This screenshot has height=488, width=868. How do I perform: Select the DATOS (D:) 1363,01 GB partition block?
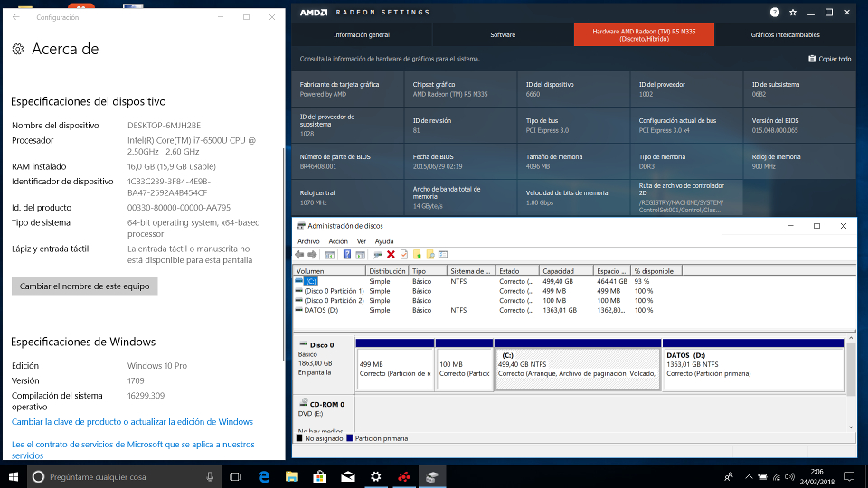[753, 365]
